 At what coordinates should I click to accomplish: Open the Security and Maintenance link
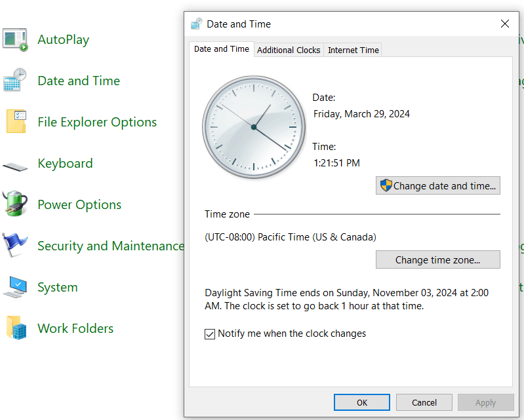tap(111, 246)
